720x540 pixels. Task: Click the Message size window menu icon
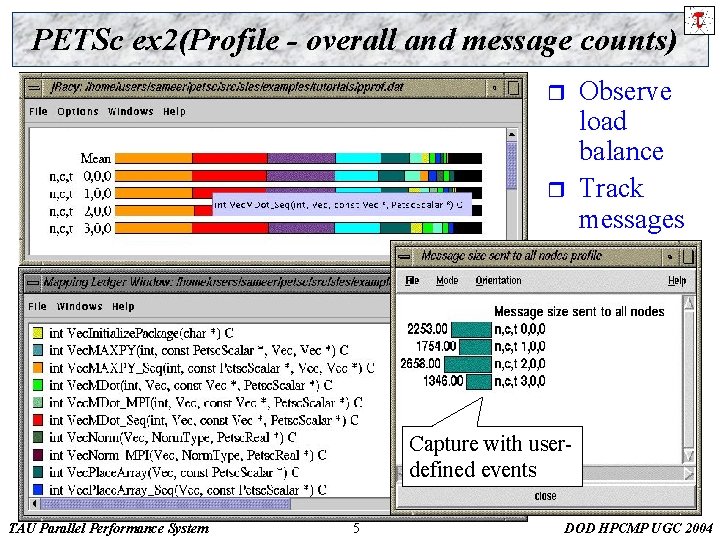click(x=404, y=256)
